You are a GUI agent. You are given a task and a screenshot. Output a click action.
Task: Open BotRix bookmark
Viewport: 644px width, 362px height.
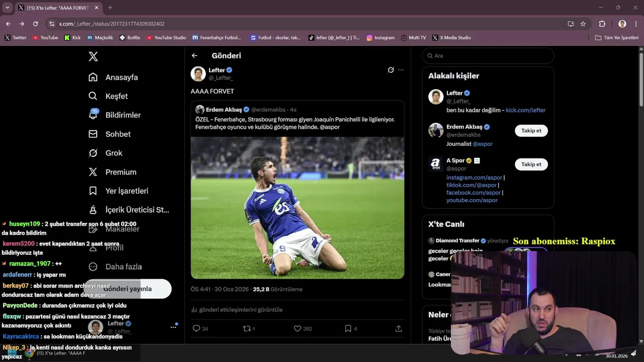click(x=130, y=38)
